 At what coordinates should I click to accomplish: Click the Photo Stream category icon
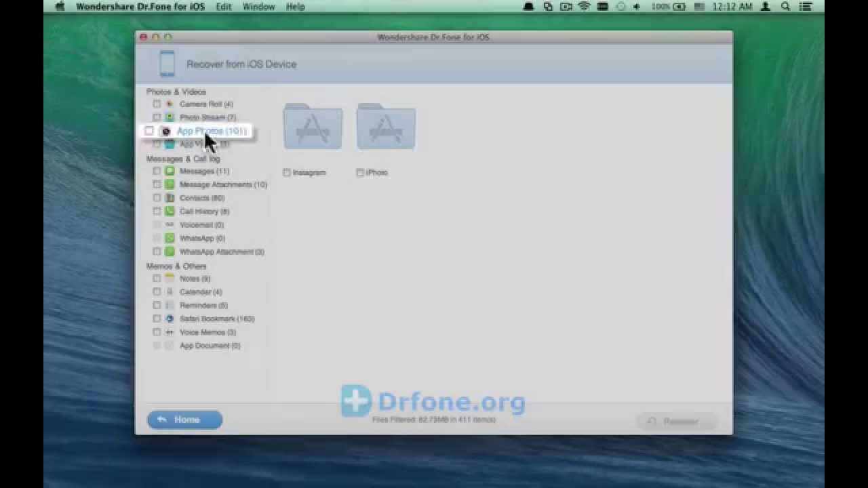[x=170, y=117]
